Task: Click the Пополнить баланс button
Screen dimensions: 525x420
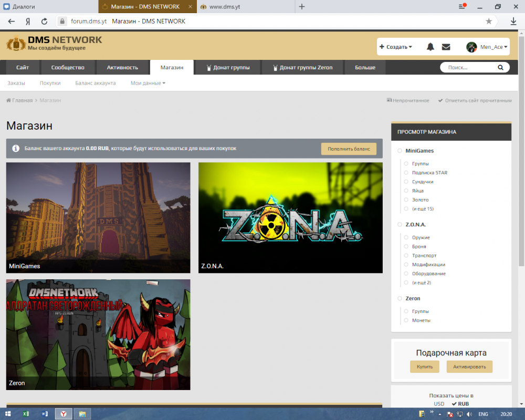Action: click(x=349, y=149)
